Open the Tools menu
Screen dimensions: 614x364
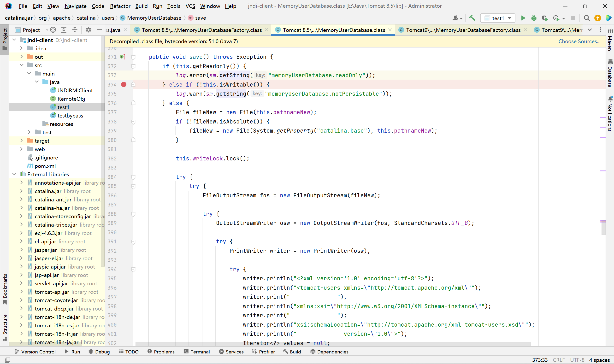[173, 6]
